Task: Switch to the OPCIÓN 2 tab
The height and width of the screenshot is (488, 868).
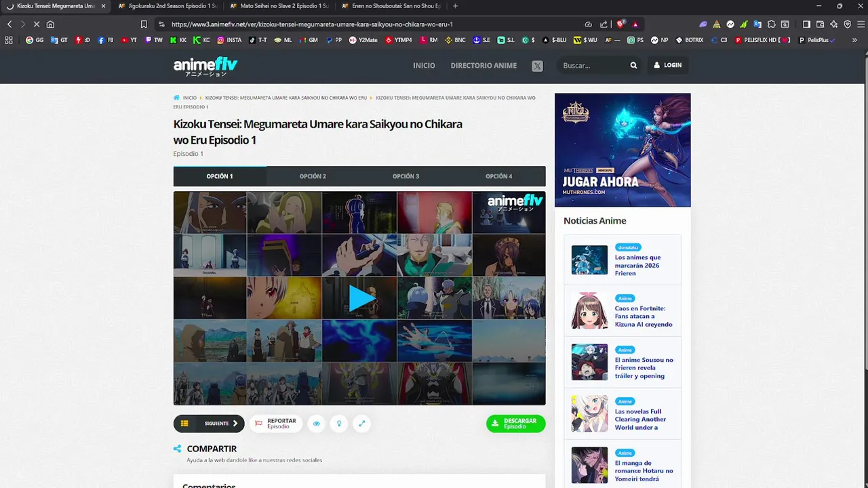Action: (313, 176)
